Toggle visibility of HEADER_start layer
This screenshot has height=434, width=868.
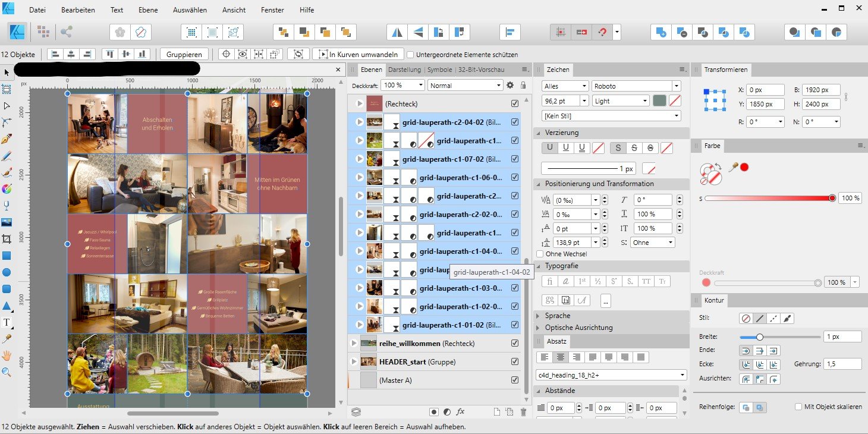[x=515, y=361]
